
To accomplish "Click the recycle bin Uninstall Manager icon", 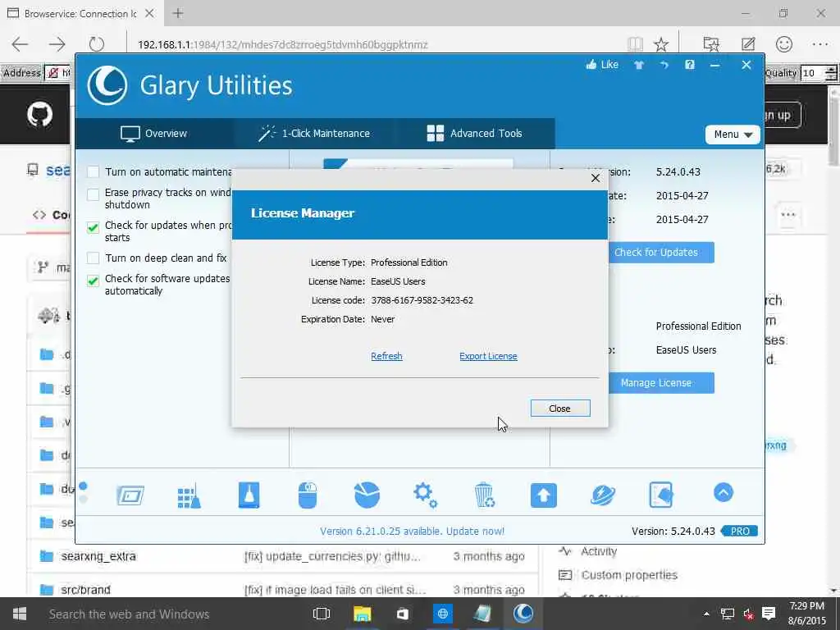I will pyautogui.click(x=484, y=495).
